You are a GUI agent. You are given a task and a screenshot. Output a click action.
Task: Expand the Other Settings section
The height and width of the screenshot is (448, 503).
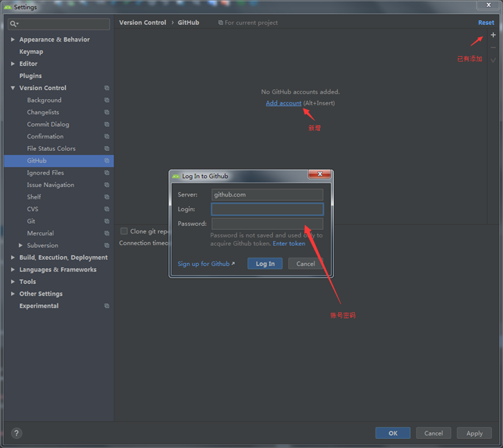tap(13, 294)
